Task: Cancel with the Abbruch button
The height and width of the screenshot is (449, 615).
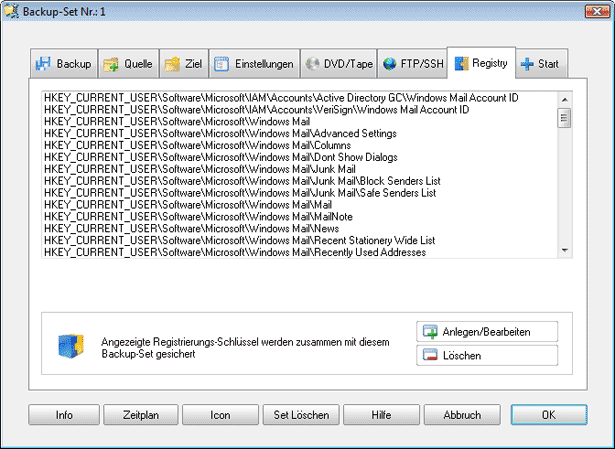Action: [462, 415]
